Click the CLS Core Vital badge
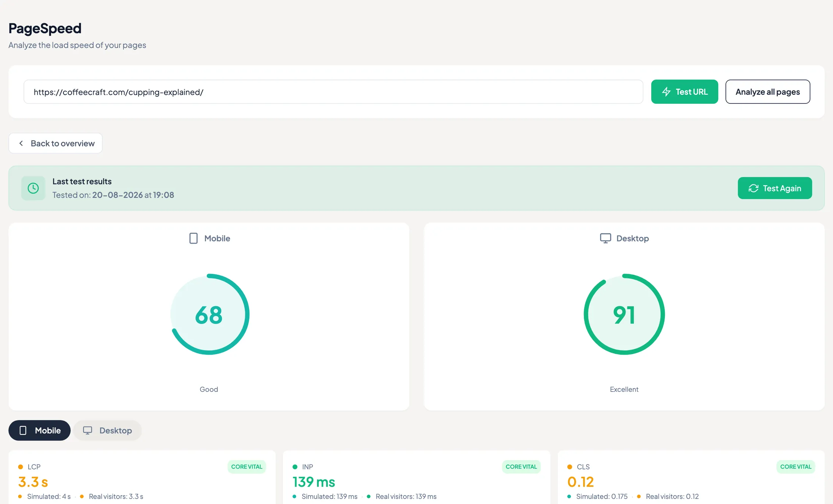This screenshot has height=504, width=833. 796,467
